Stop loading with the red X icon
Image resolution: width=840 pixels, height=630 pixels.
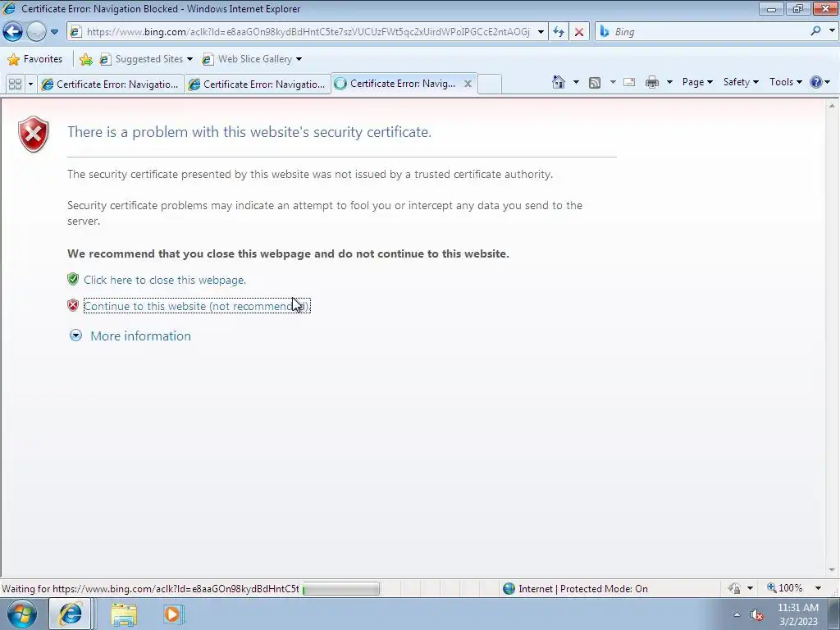point(579,32)
